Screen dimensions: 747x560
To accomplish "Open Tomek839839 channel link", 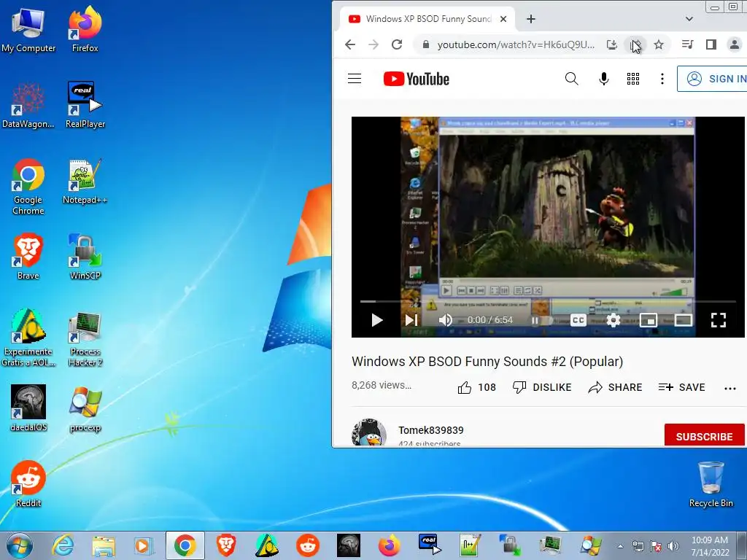I will tap(430, 430).
